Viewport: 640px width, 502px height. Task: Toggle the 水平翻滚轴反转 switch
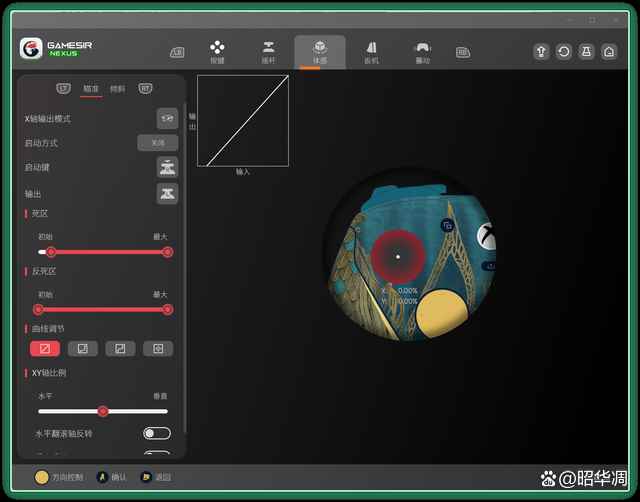157,433
